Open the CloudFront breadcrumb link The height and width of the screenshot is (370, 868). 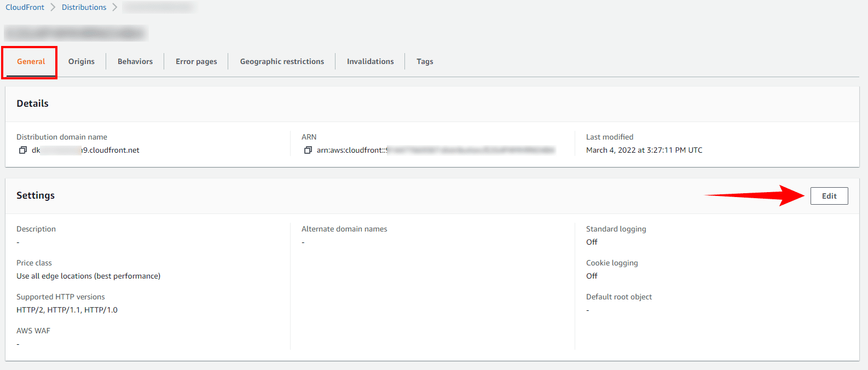pyautogui.click(x=25, y=7)
